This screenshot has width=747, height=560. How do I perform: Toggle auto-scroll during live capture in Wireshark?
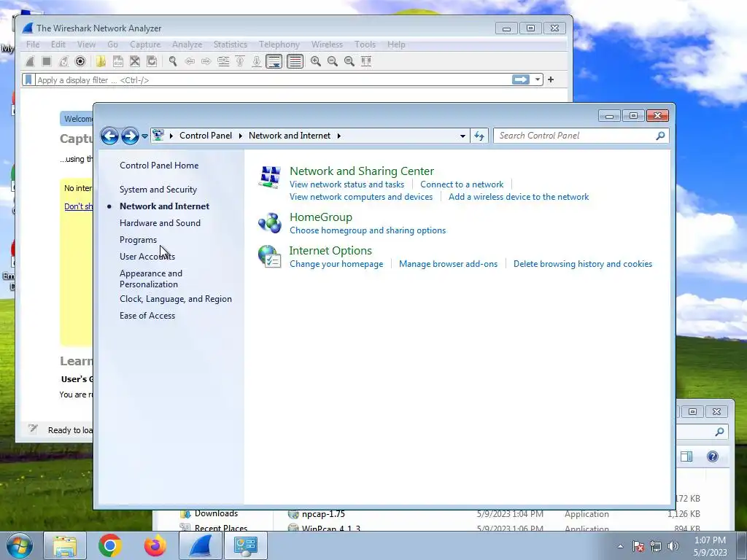click(274, 61)
